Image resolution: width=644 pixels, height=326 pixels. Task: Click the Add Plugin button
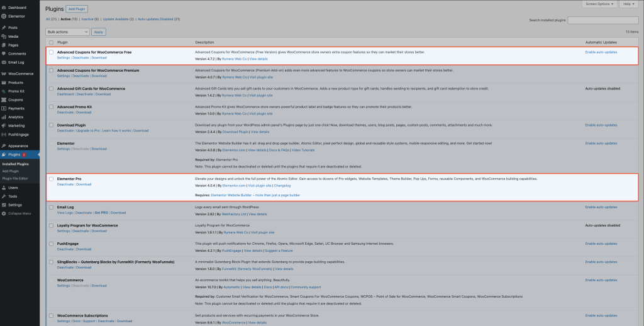coord(77,9)
